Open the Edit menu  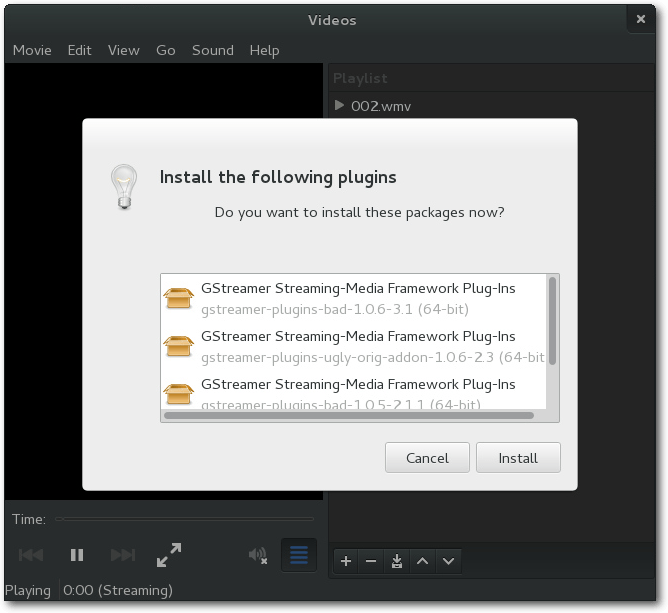(x=79, y=50)
